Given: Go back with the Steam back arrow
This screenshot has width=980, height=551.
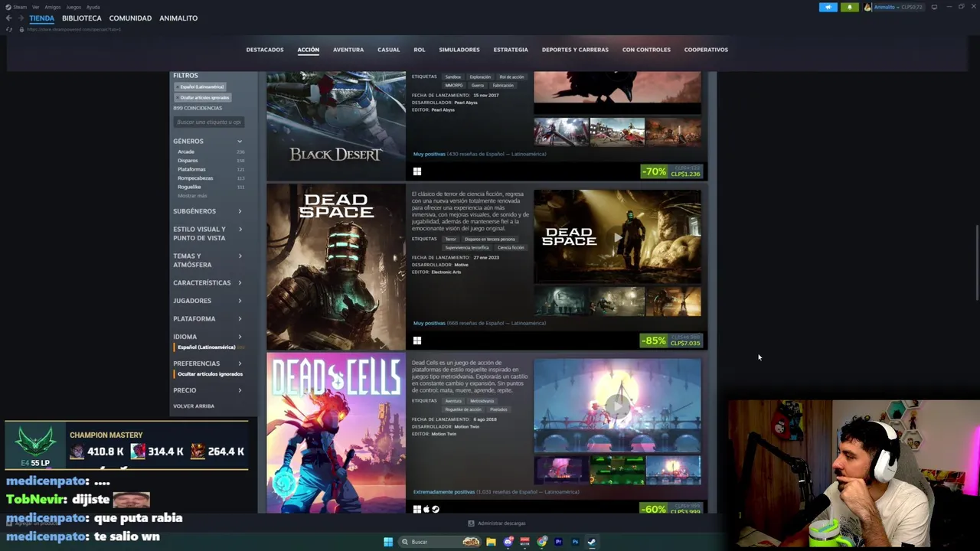Looking at the screenshot, I should (8, 18).
